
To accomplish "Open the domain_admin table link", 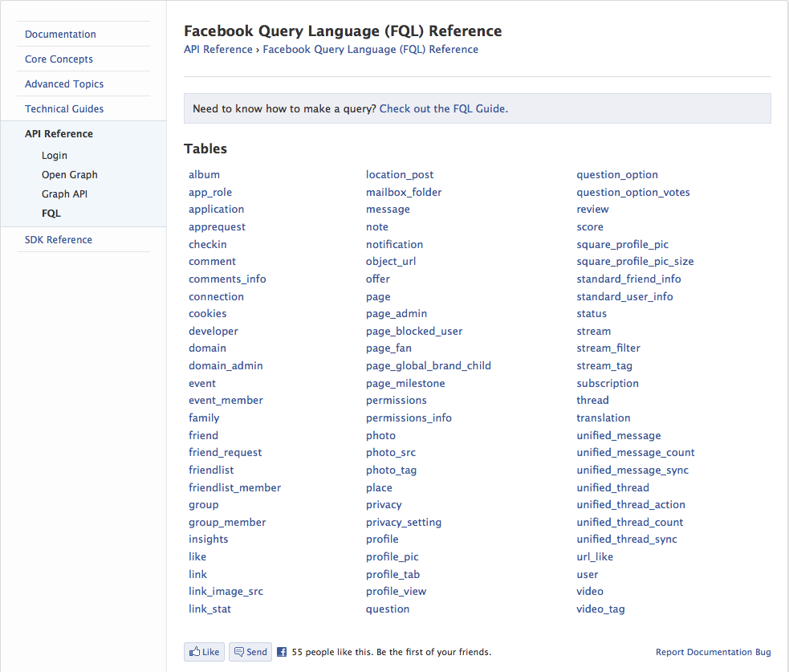I will (x=226, y=366).
